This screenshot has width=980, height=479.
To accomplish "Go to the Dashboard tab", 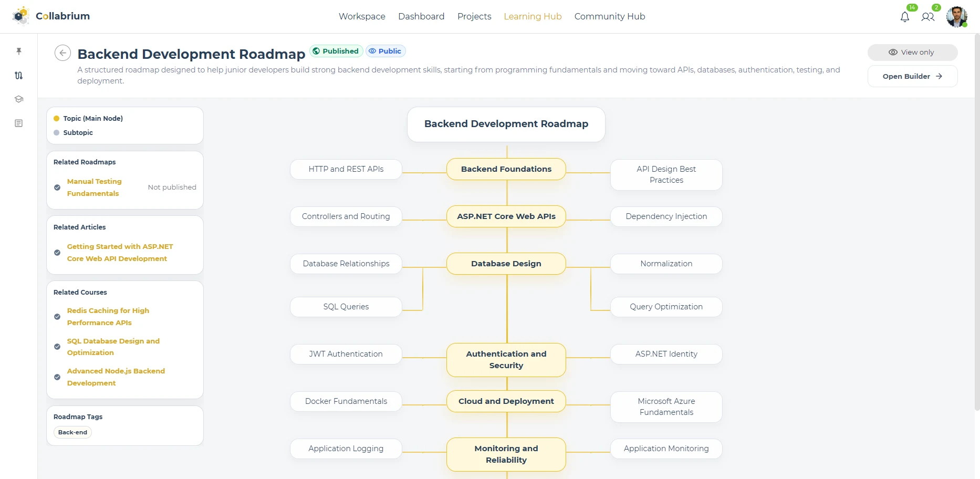I will (421, 16).
